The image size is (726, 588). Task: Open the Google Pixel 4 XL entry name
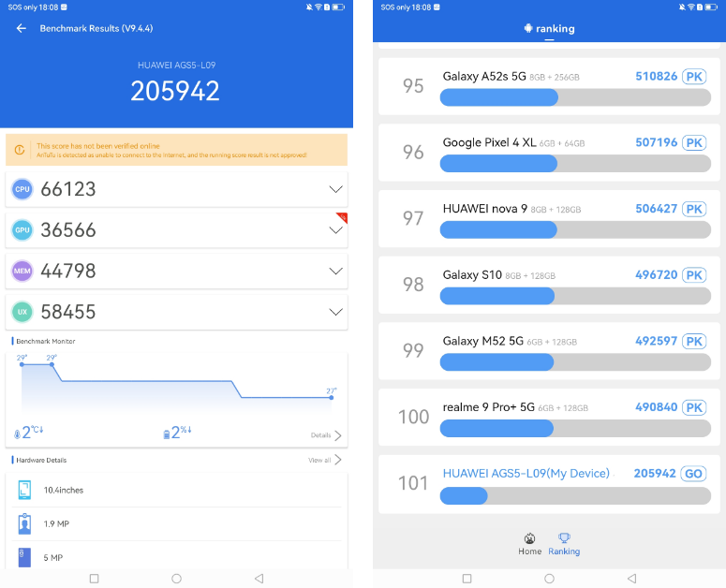tap(489, 142)
